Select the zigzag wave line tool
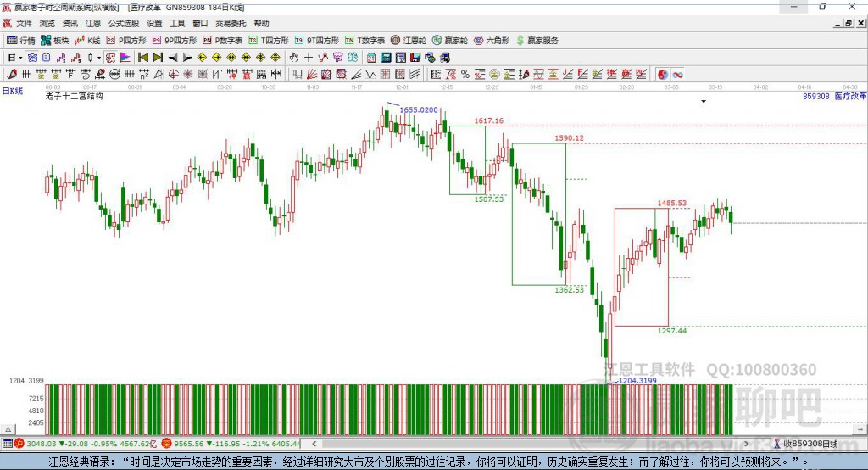Viewport: 868px width, 470px height. (x=370, y=75)
